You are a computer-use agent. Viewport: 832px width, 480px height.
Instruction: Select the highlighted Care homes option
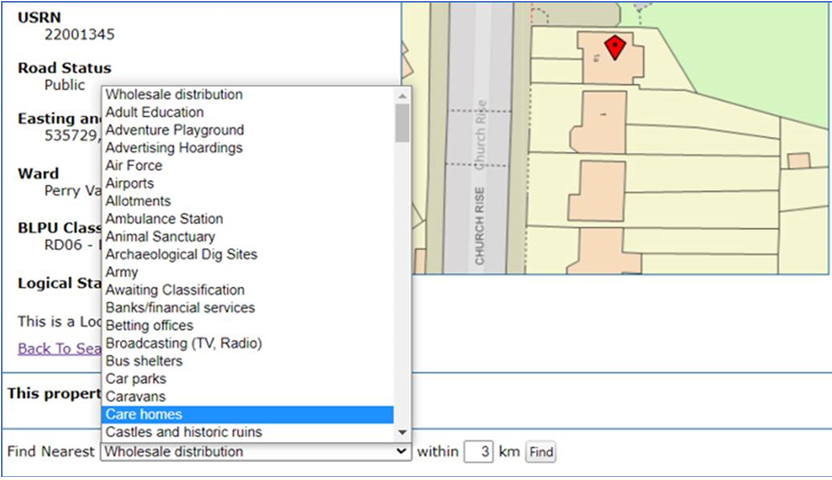pos(247,414)
